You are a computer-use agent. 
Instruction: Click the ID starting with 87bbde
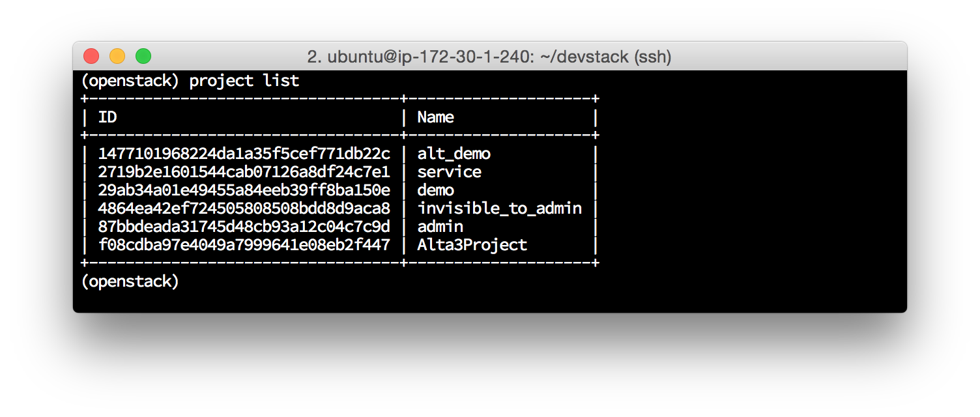click(244, 227)
